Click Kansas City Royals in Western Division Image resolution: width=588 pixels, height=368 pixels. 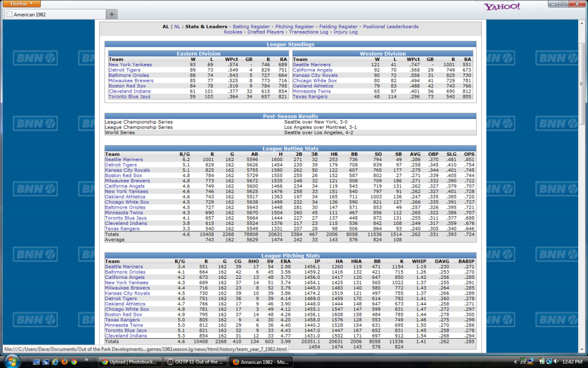(315, 75)
